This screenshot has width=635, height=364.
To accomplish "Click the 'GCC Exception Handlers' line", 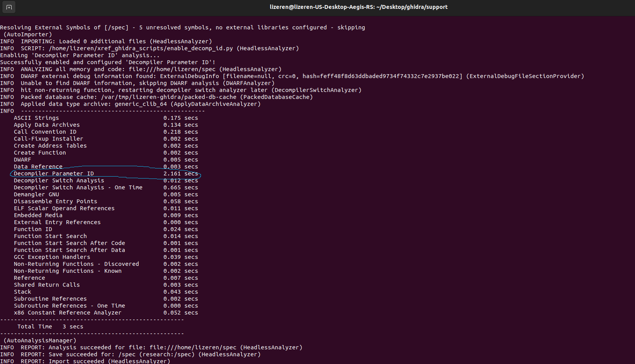I will (x=106, y=257).
